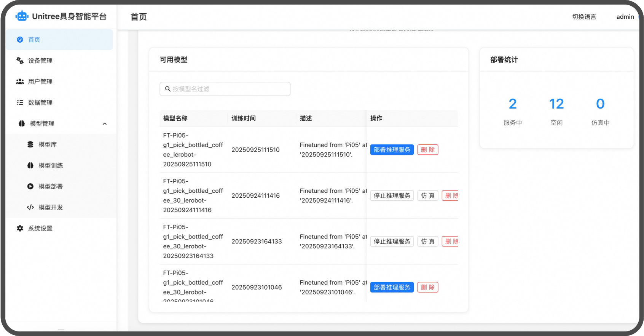
Task: Click the 服务中 count of 2
Action: click(x=512, y=104)
